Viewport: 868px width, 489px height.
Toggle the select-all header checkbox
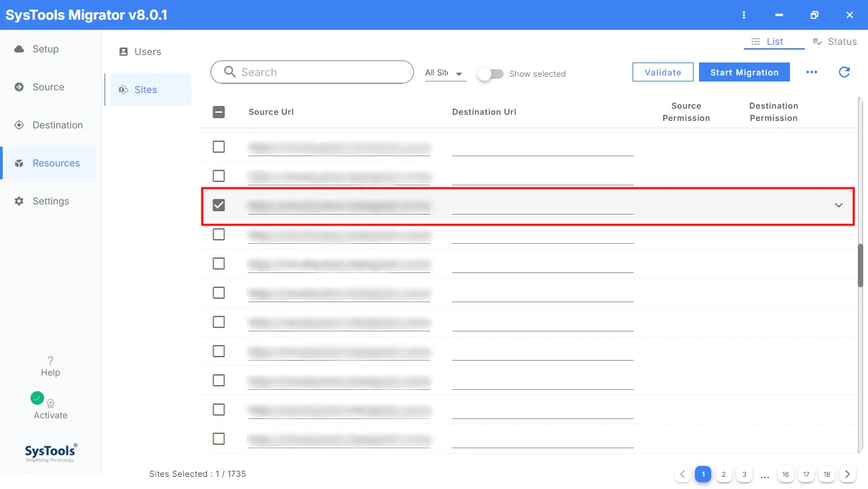click(x=219, y=112)
